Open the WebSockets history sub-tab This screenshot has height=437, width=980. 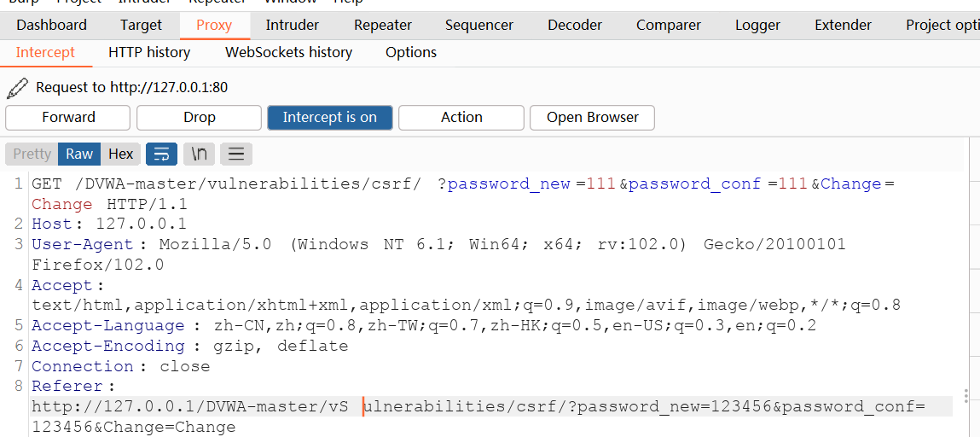pos(289,53)
